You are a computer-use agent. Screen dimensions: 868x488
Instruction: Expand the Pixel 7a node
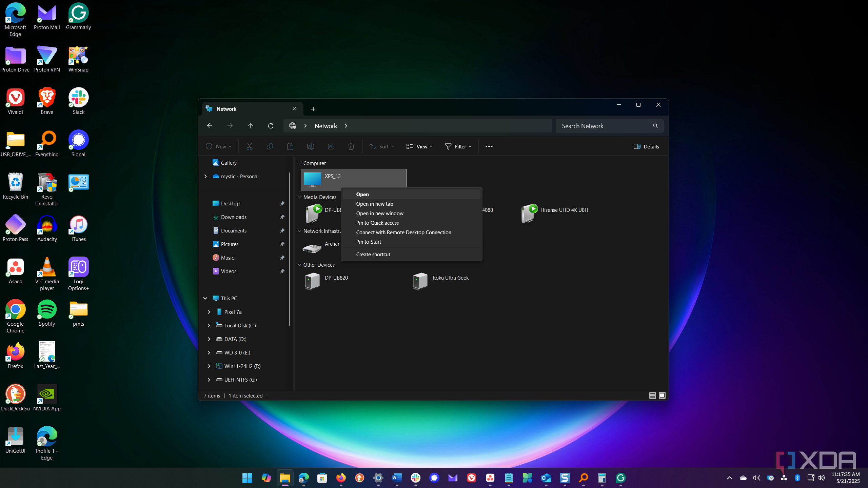(x=209, y=312)
